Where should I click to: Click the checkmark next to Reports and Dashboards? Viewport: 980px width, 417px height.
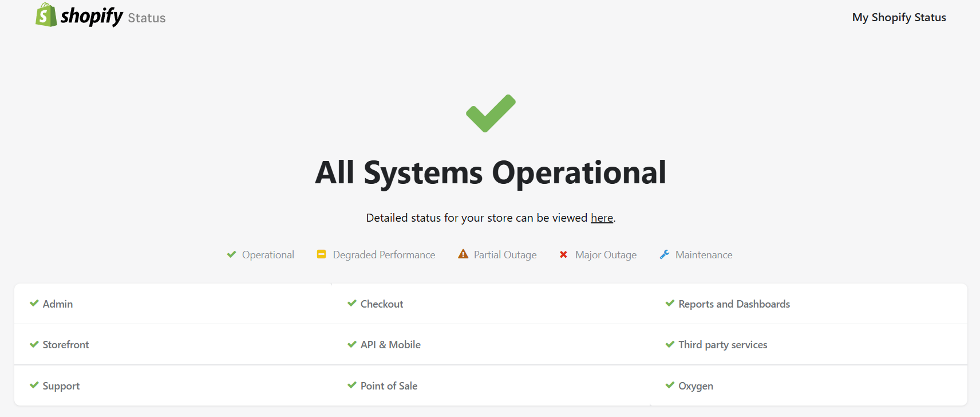(670, 303)
